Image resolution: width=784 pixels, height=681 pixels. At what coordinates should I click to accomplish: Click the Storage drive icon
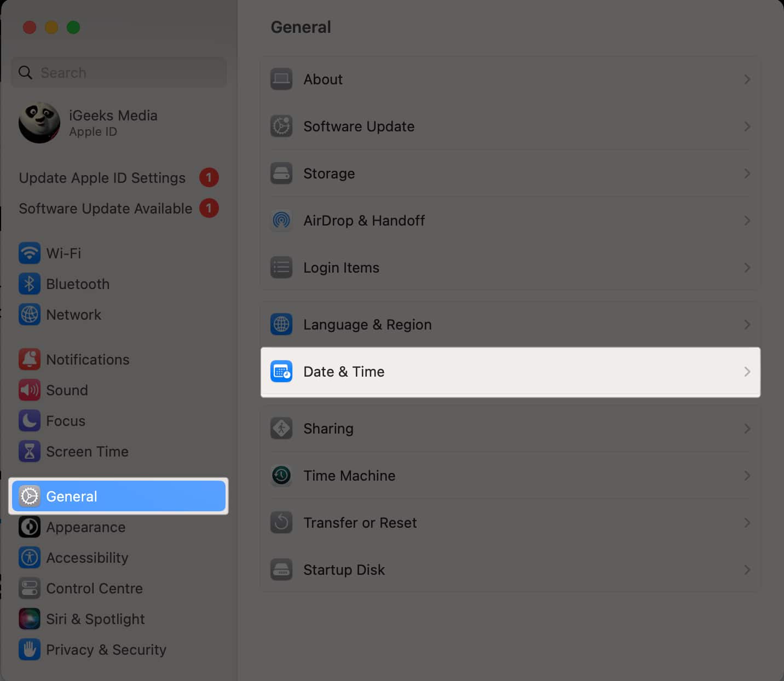281,174
